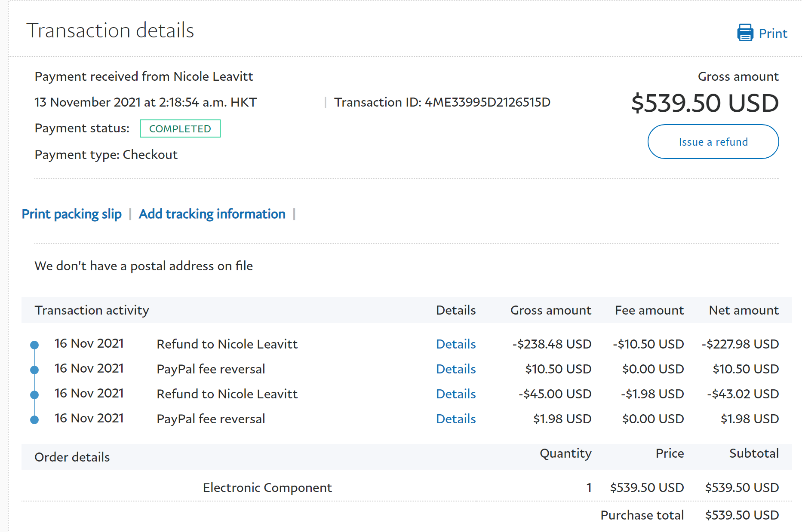Click timeline dot for the -$45.00 refund
The height and width of the screenshot is (532, 802).
[x=34, y=394]
